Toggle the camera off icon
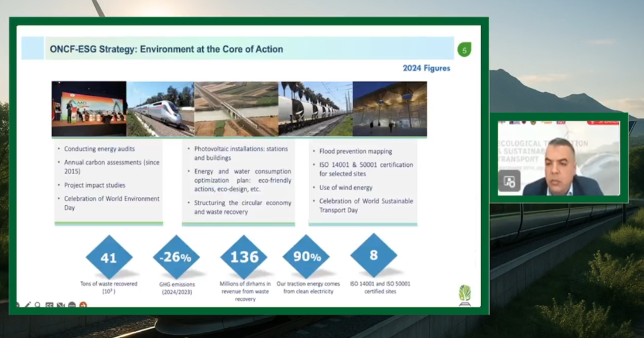This screenshot has width=644, height=338. (61, 305)
